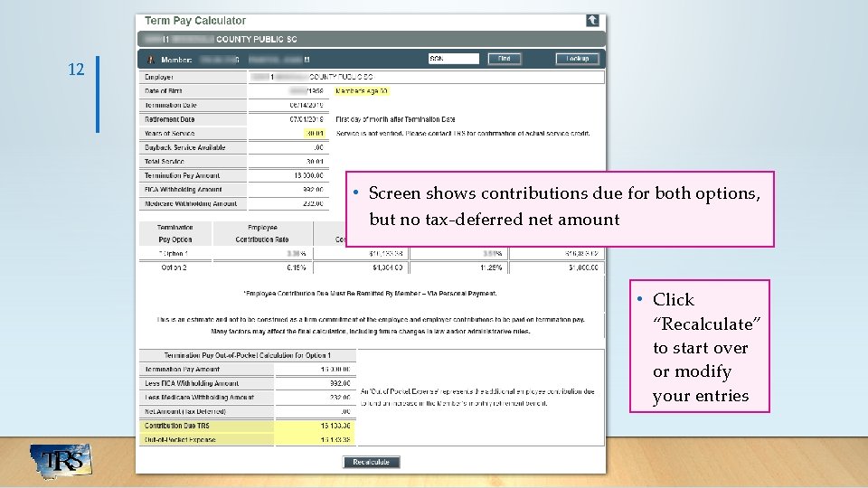Click the Member's Age highlighted note
Viewport: 868px width, 488px height.
362,91
